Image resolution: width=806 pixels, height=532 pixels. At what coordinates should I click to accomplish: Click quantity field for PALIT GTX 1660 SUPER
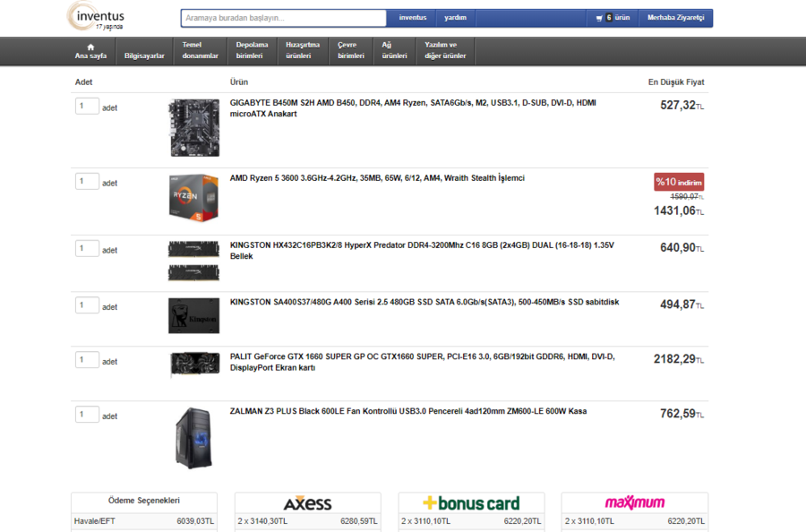coord(87,360)
